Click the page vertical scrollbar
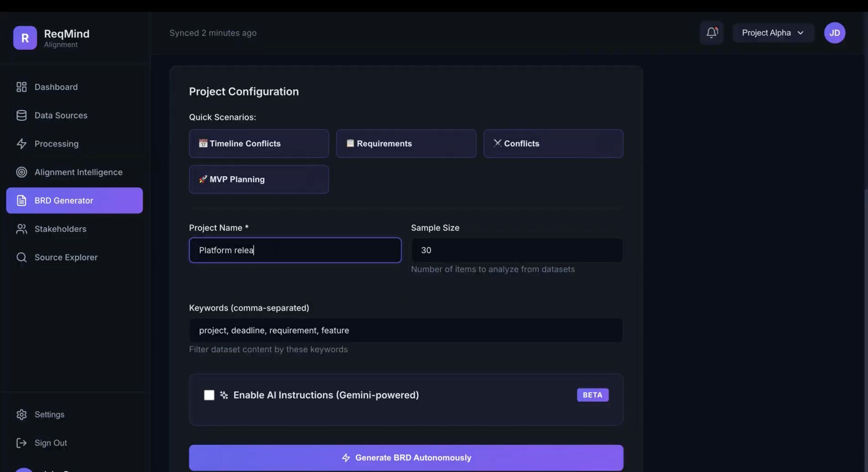 [x=865, y=330]
